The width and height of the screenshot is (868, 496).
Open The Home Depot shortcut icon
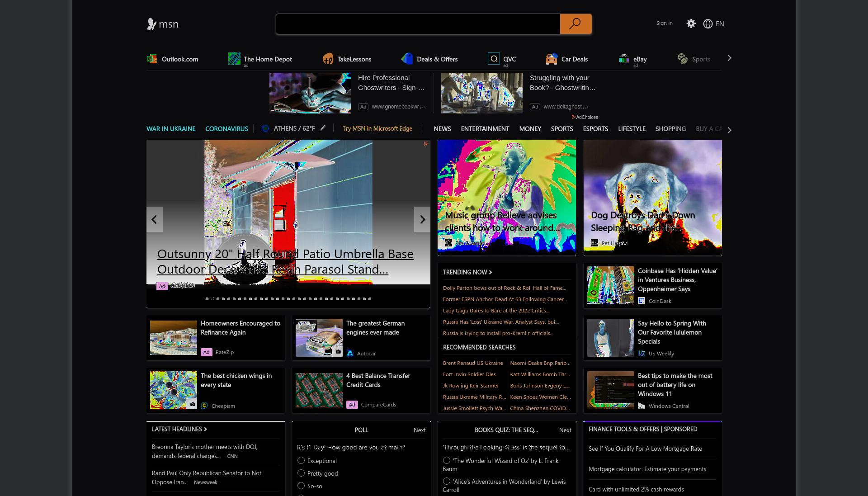[234, 59]
